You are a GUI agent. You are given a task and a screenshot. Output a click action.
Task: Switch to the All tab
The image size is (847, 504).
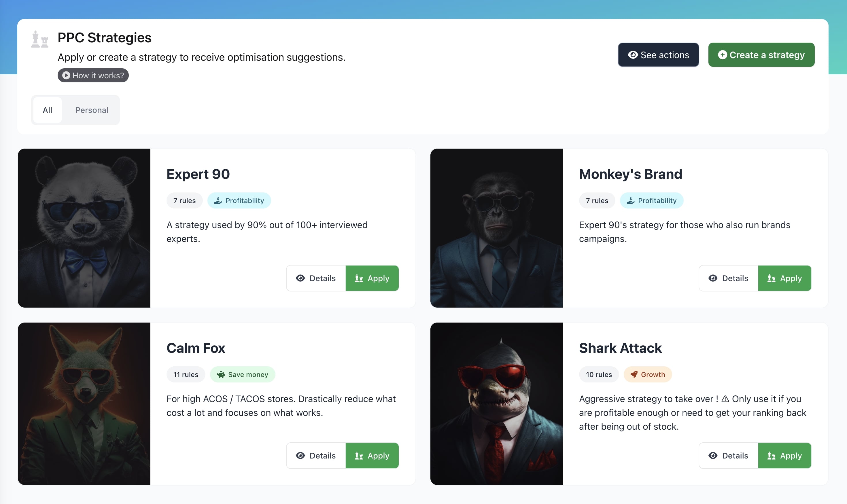[x=47, y=110]
